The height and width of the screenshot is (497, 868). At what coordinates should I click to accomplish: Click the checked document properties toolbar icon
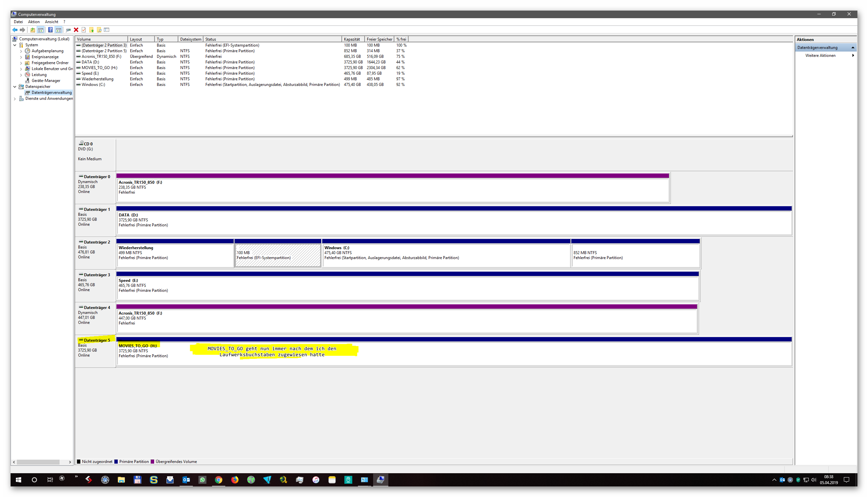tap(84, 30)
